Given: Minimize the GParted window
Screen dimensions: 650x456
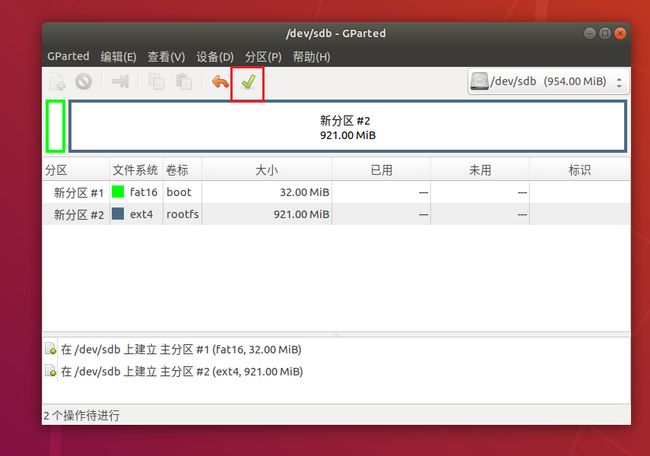Looking at the screenshot, I should [x=589, y=33].
